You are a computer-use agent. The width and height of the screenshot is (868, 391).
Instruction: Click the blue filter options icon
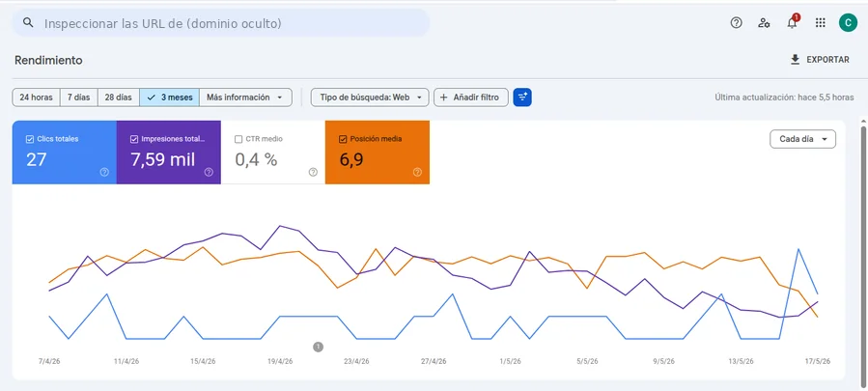tap(522, 98)
